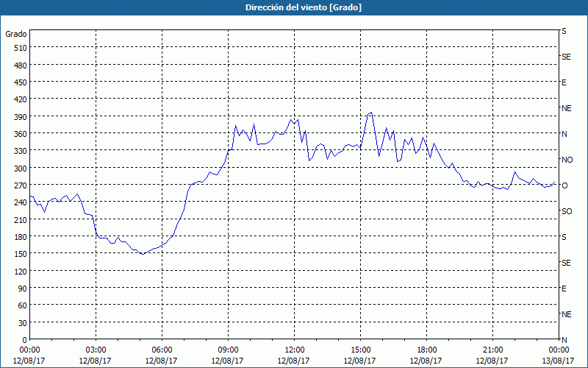The width and height of the screenshot is (588, 368).
Task: Click the NO compass label on the right axis
Action: [x=567, y=160]
